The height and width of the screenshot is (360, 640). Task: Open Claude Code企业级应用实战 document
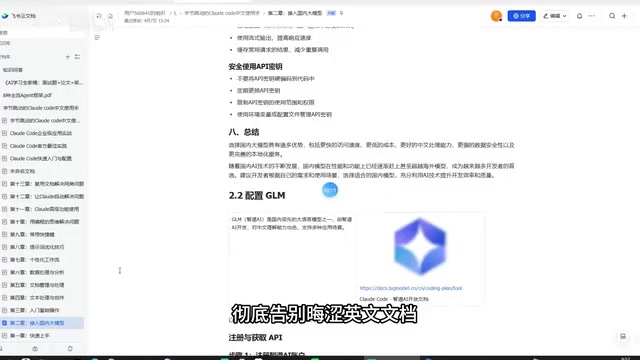[x=41, y=133]
